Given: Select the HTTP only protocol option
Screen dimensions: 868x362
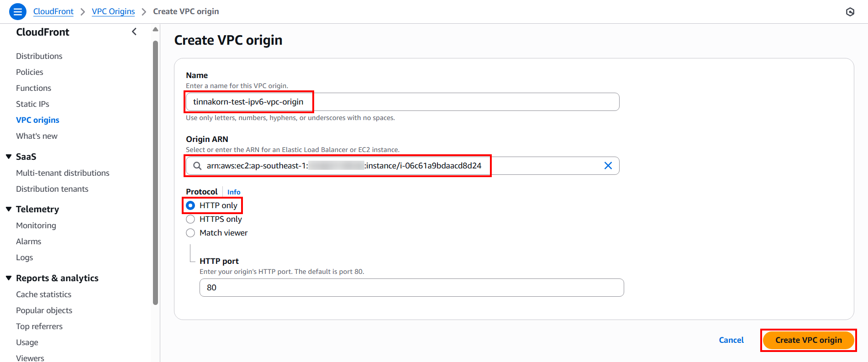Looking at the screenshot, I should (x=190, y=205).
